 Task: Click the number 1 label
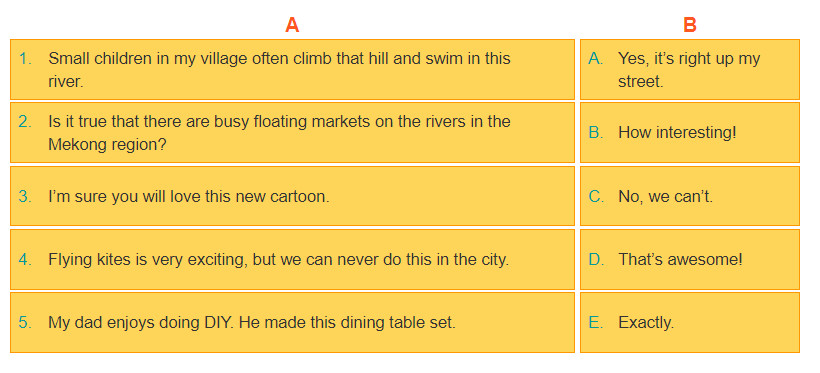(25, 59)
